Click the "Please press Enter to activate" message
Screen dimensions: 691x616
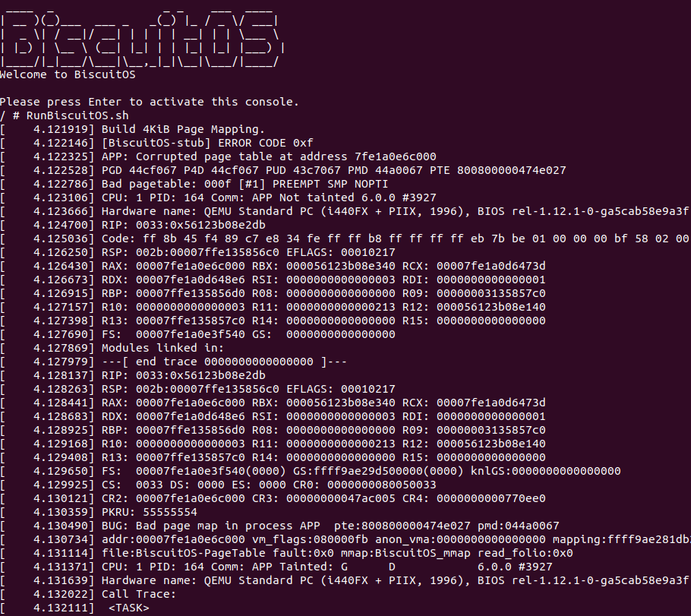pyautogui.click(x=150, y=102)
